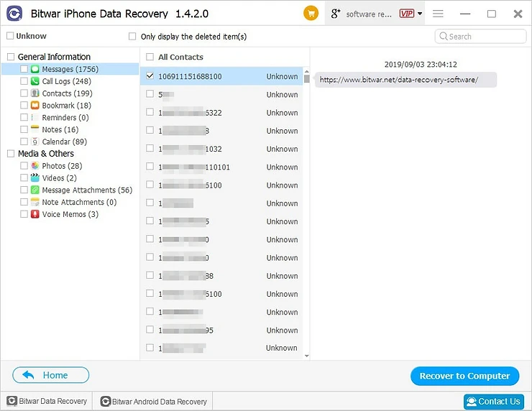Select Calendar (89) category
This screenshot has width=532, height=411.
click(65, 142)
